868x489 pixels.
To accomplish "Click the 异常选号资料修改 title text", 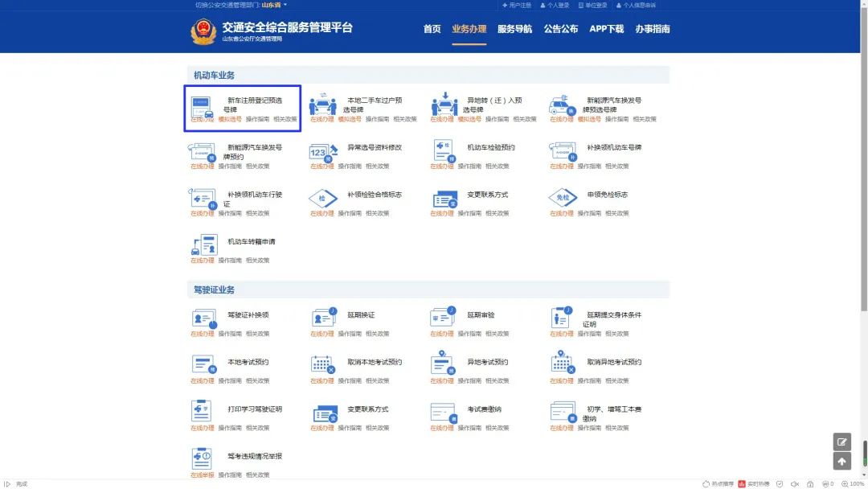I will point(375,147).
